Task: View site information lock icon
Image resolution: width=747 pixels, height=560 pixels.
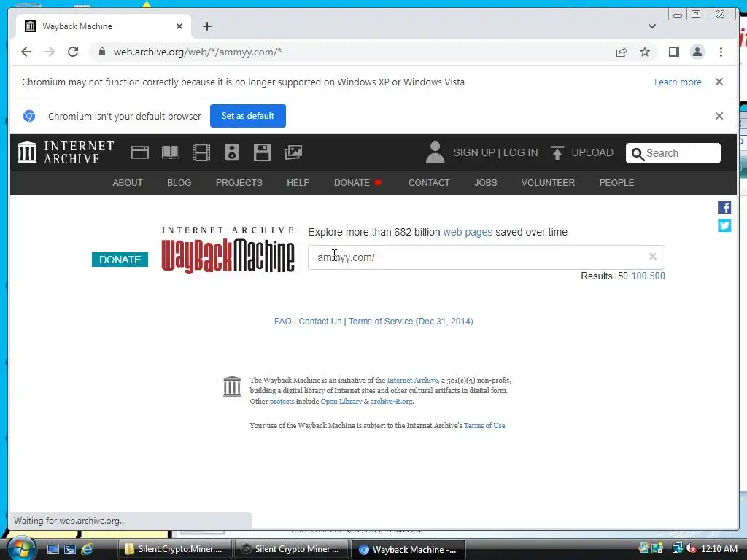Action: coord(102,52)
